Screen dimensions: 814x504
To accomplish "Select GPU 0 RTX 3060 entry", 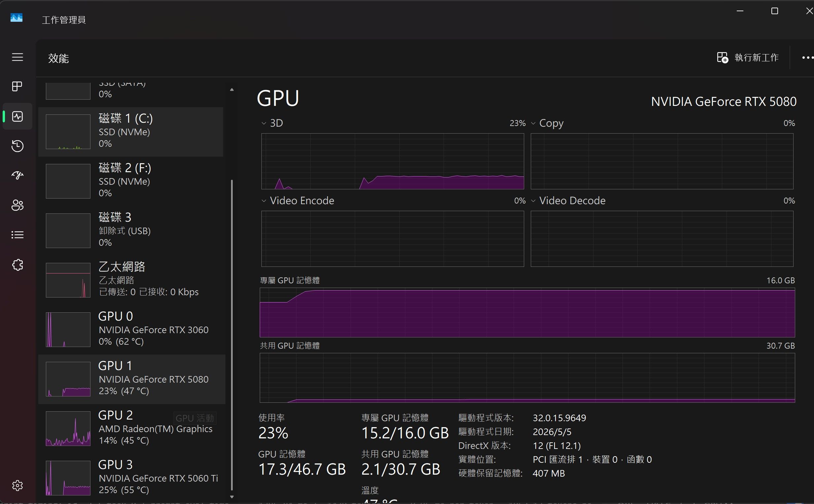I will coord(131,329).
